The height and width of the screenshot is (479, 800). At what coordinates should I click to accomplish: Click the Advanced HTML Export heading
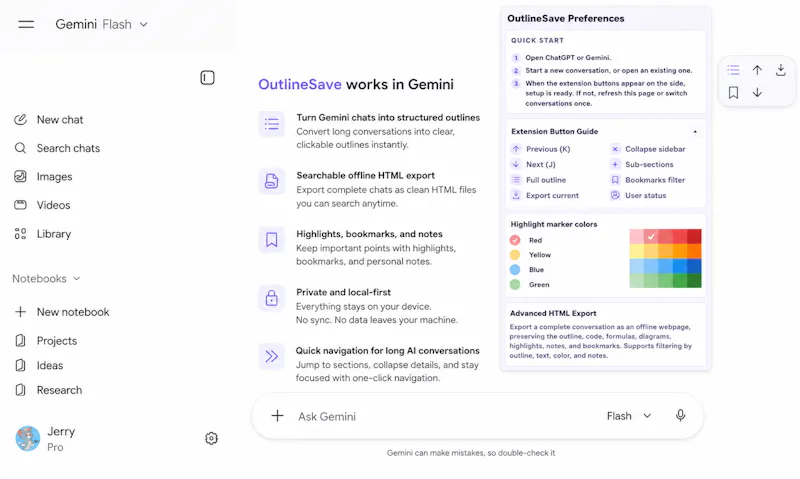pos(553,313)
